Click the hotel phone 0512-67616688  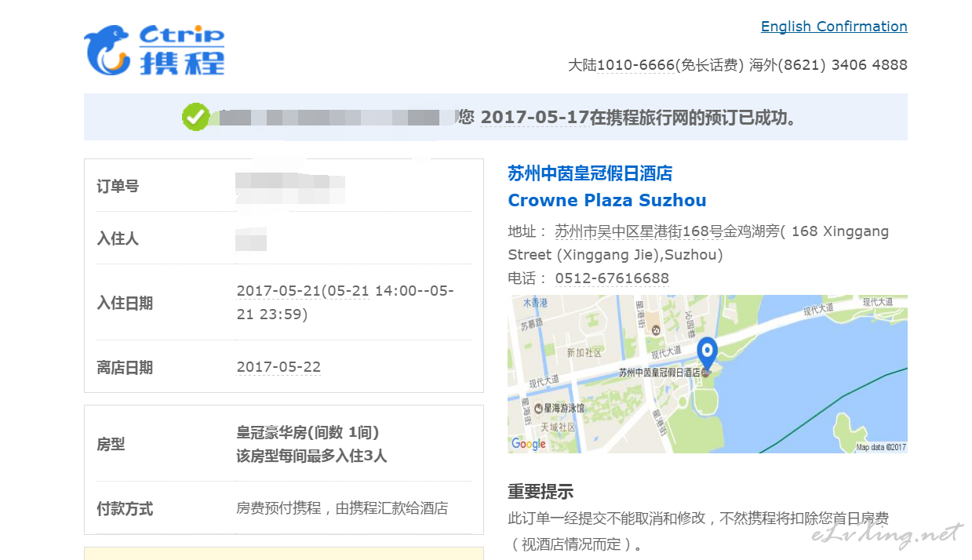pos(612,278)
